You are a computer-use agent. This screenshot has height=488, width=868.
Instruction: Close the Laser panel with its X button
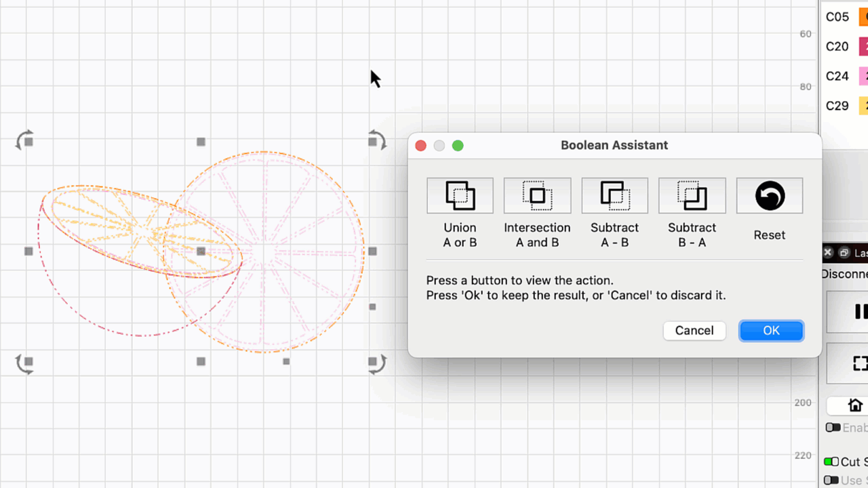coord(827,253)
